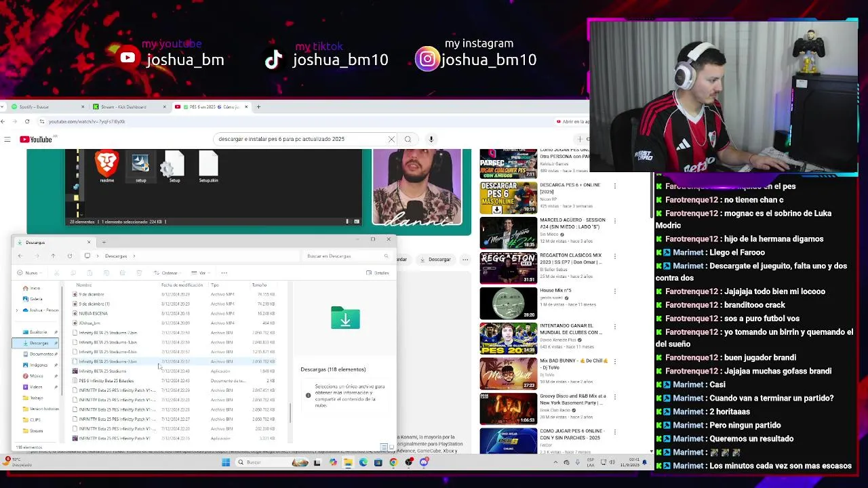Switch to the details list view icon

pyautogui.click(x=383, y=447)
